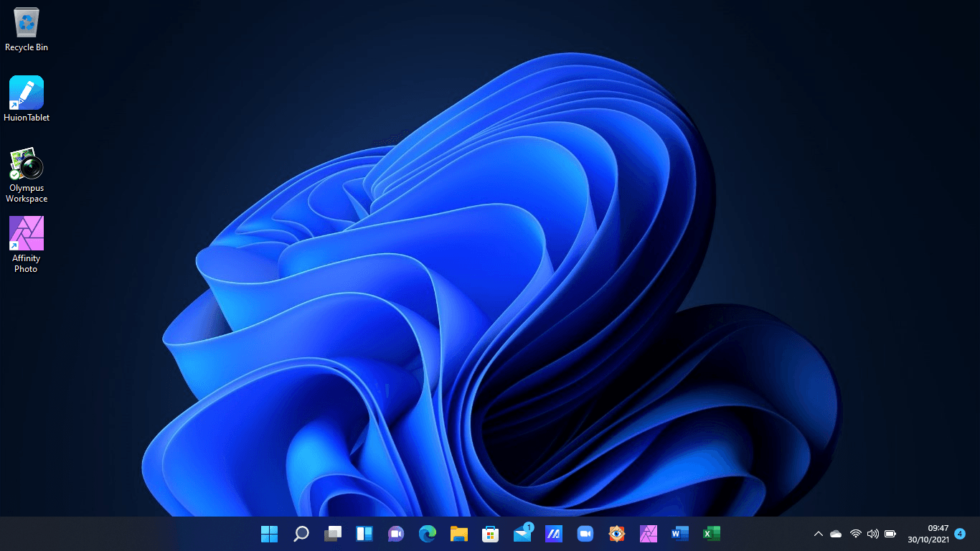
Task: Adjust the speaker volume
Action: [x=873, y=534]
